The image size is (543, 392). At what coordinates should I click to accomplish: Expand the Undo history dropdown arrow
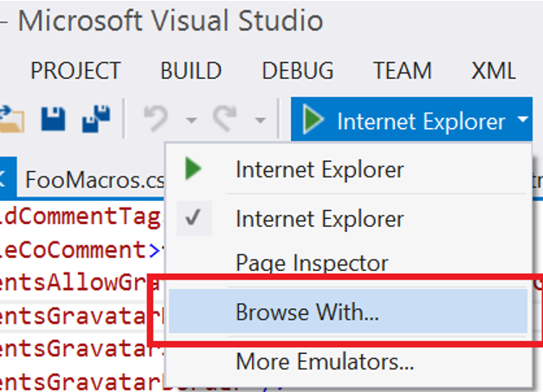coord(191,120)
